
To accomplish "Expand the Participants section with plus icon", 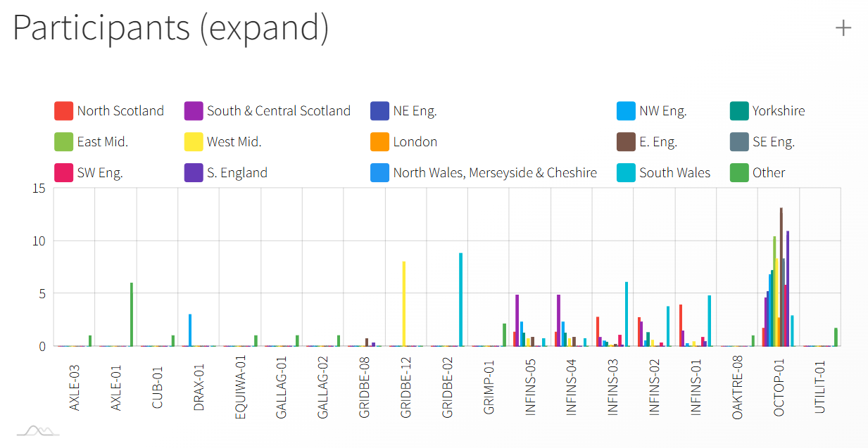I will pyautogui.click(x=843, y=28).
